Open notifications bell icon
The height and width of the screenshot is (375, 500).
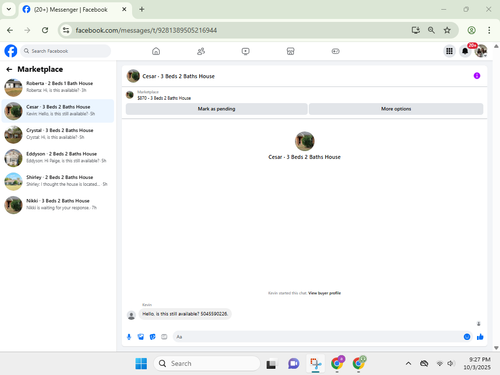pyautogui.click(x=465, y=51)
